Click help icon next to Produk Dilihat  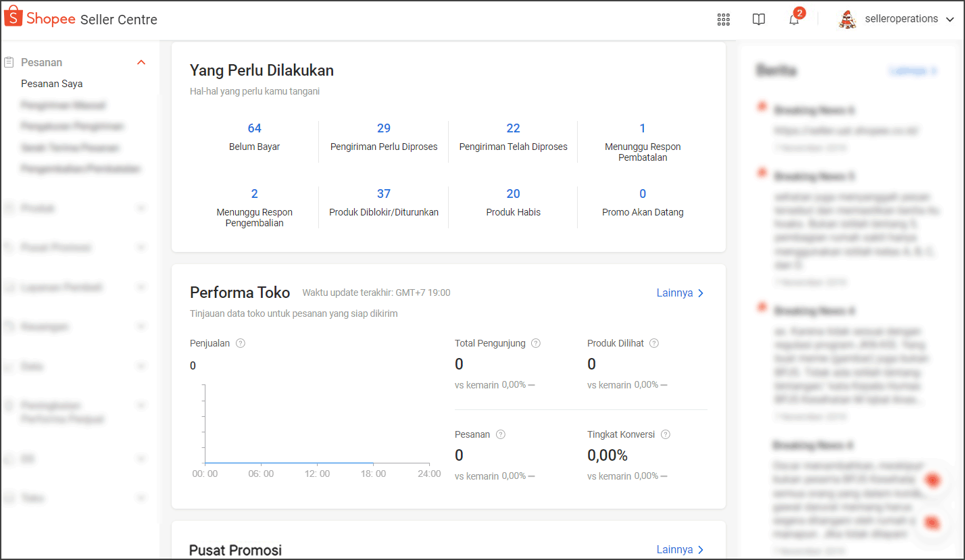click(x=654, y=343)
